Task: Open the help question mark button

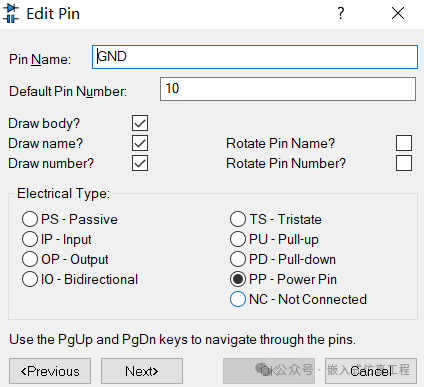Action: [x=340, y=13]
